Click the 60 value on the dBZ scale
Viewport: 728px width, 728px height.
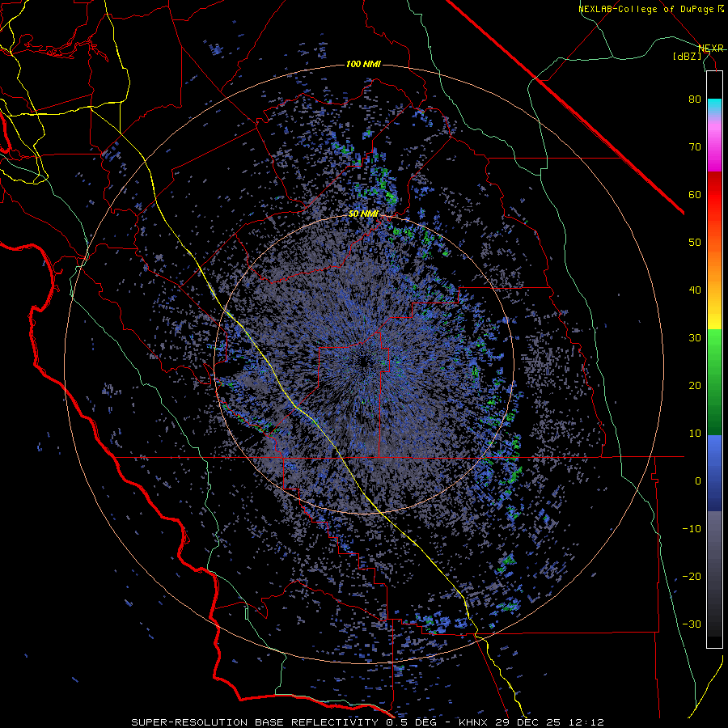695,195
